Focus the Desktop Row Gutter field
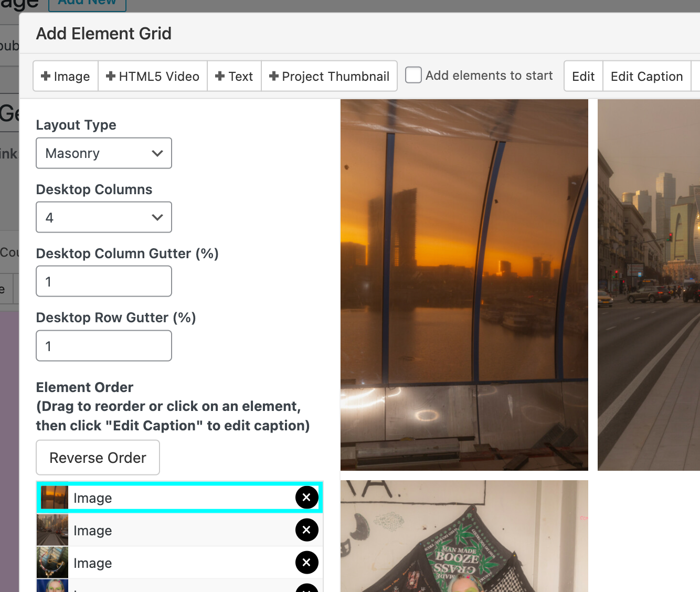This screenshot has height=592, width=700. pos(104,346)
